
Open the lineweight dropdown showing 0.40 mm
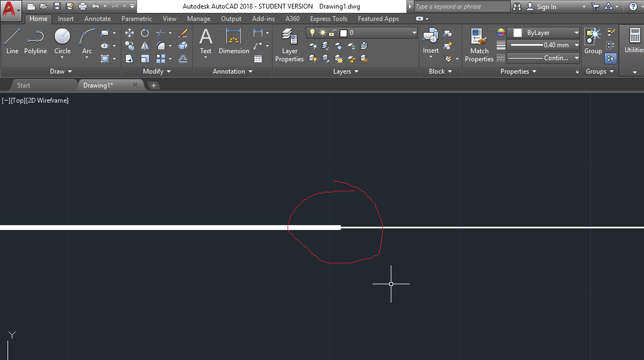[576, 45]
